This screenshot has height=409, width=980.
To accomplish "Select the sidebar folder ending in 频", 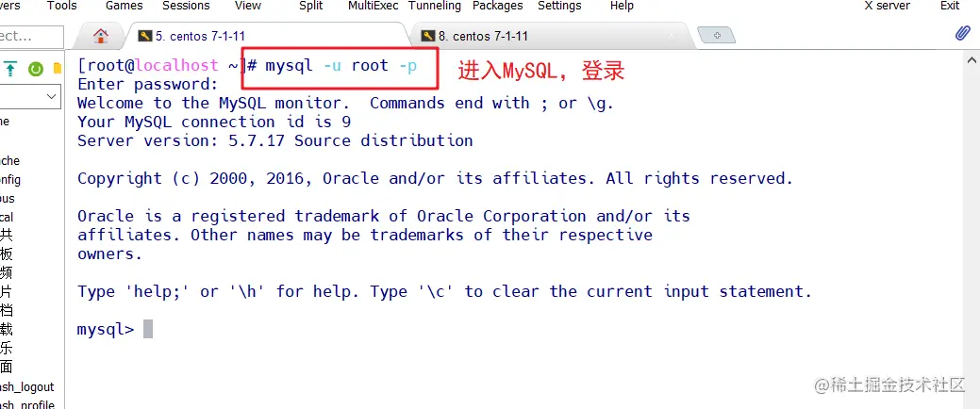I will [7, 273].
